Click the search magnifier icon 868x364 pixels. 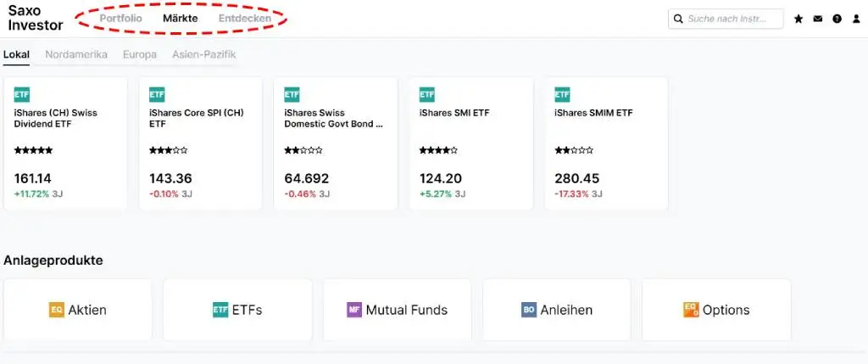coord(678,19)
